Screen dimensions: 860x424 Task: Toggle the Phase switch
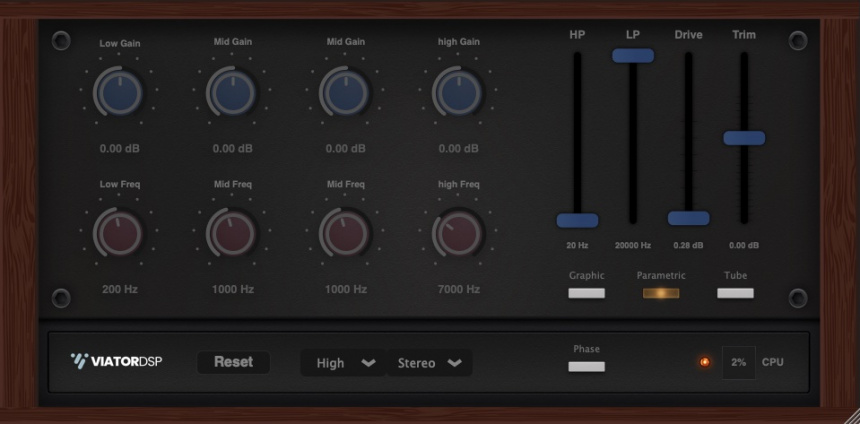click(586, 366)
